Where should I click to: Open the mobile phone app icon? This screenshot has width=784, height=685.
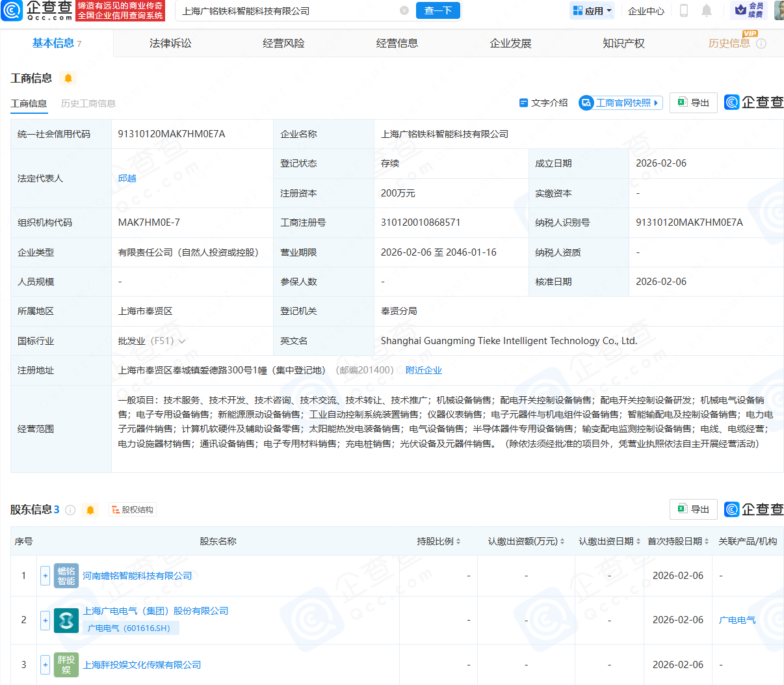point(684,10)
